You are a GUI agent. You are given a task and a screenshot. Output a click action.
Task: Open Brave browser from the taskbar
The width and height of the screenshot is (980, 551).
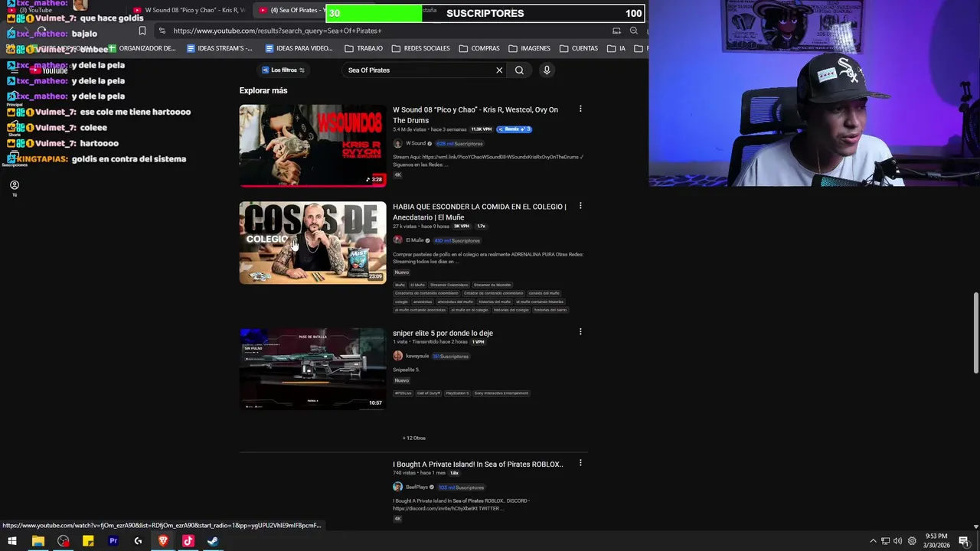[163, 541]
